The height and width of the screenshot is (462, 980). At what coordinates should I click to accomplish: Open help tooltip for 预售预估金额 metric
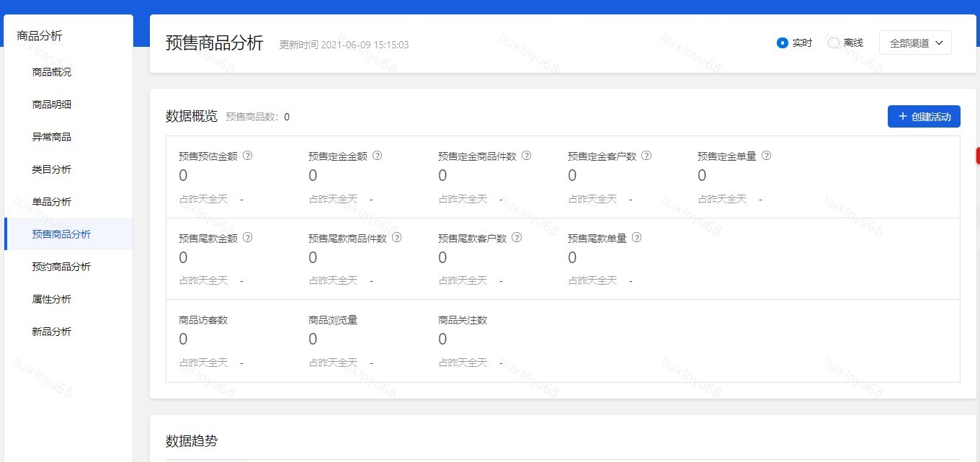[248, 155]
